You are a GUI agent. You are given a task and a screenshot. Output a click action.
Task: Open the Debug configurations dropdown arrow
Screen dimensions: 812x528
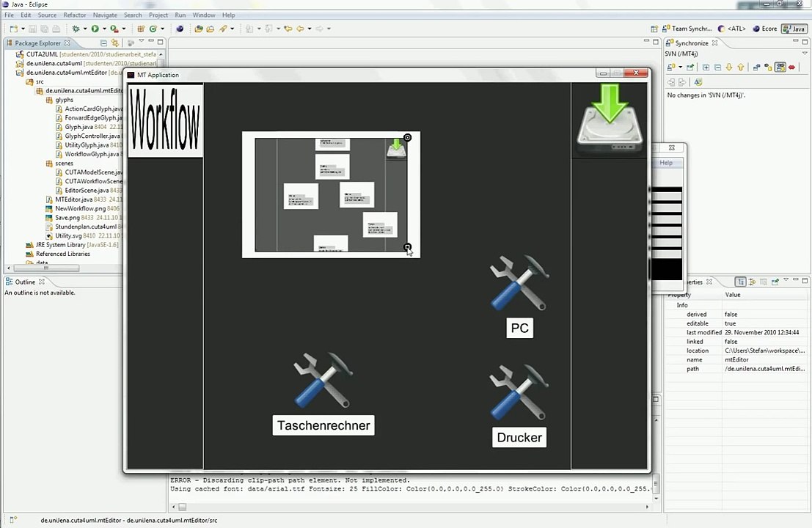coord(85,29)
